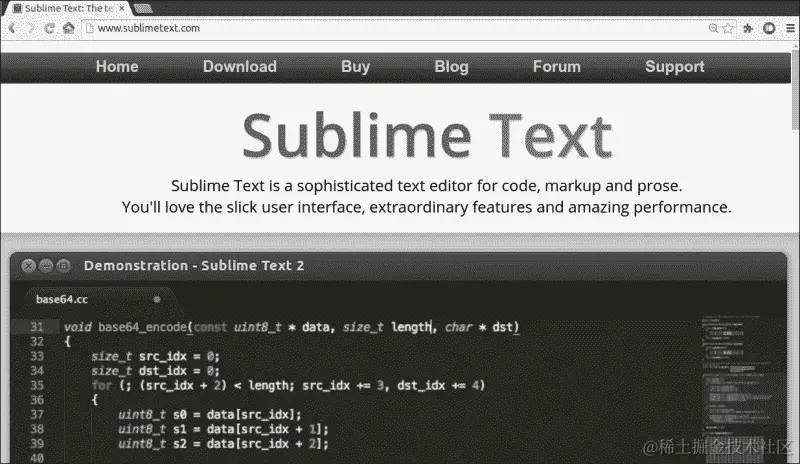800x464 pixels.
Task: Click the unsaved dot on base64.cc tab
Action: point(157,300)
